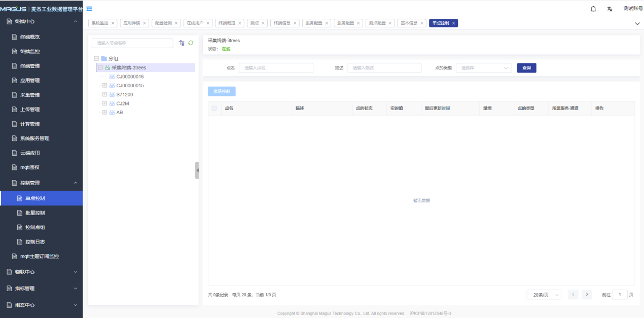This screenshot has height=318, width=644.
Task: Collapse the tree panel using splitter handle
Action: [x=197, y=170]
